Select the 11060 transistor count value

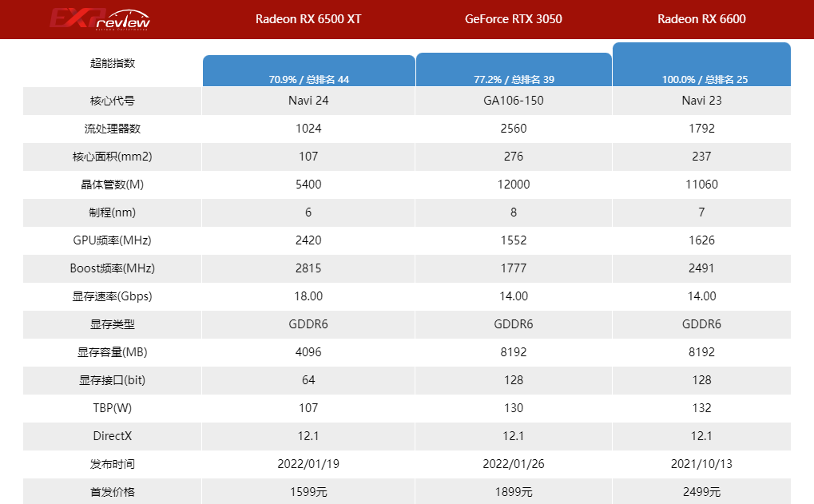click(701, 185)
